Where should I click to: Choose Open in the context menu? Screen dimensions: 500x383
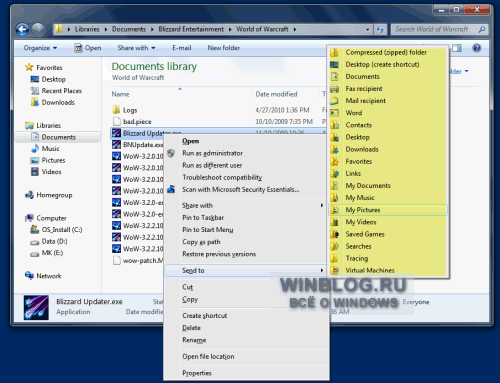coord(190,141)
